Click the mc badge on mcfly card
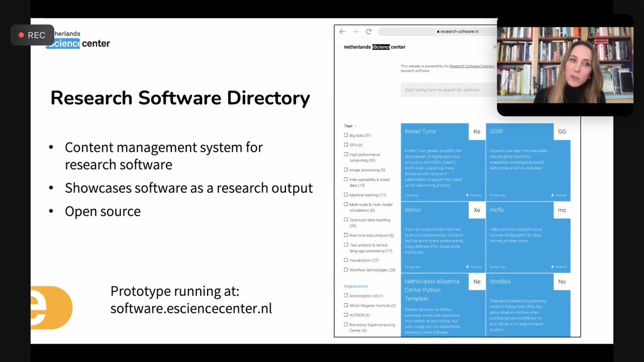Image resolution: width=644 pixels, height=362 pixels. (x=562, y=210)
